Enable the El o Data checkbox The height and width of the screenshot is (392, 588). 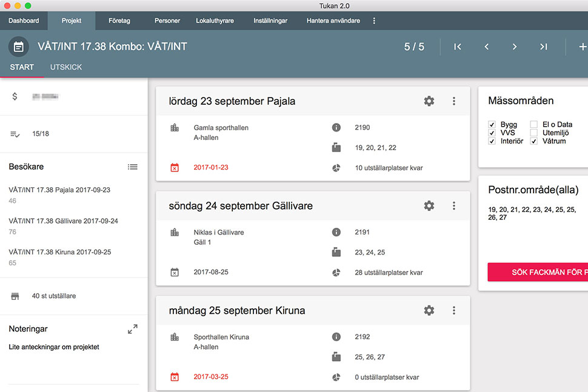[x=534, y=125]
